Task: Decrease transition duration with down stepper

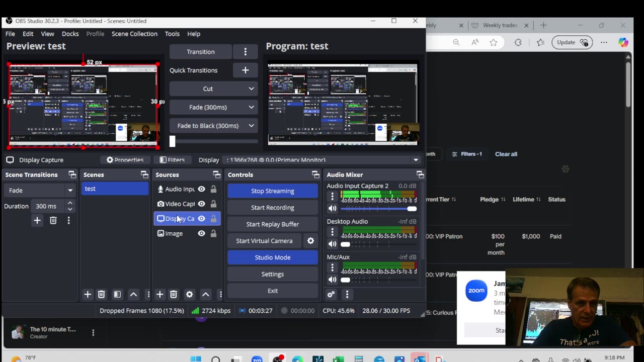Action: (70, 209)
